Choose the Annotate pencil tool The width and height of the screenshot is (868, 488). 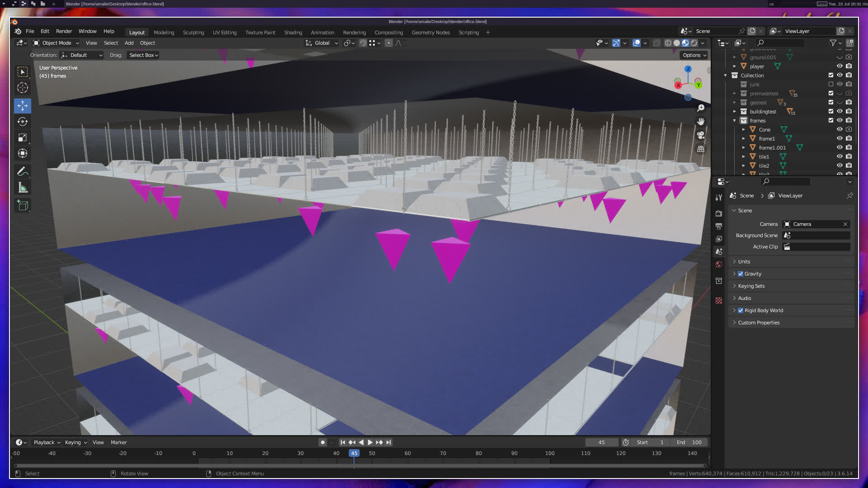pos(23,172)
